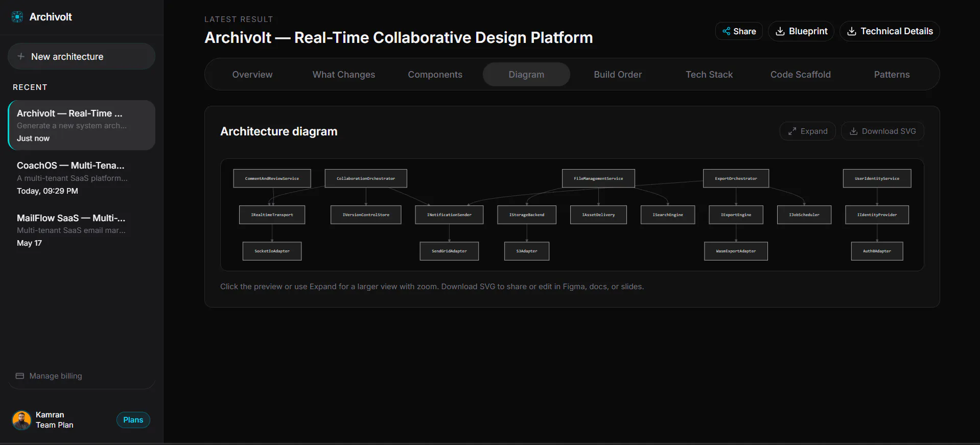Open the CoachOS — Multi-Tenant recent item

tap(82, 178)
